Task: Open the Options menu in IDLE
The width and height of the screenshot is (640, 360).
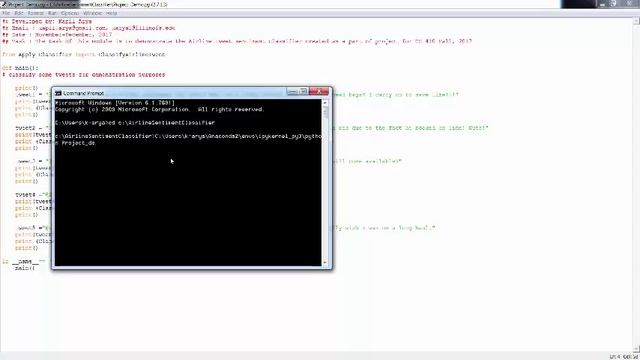Action: coord(70,13)
